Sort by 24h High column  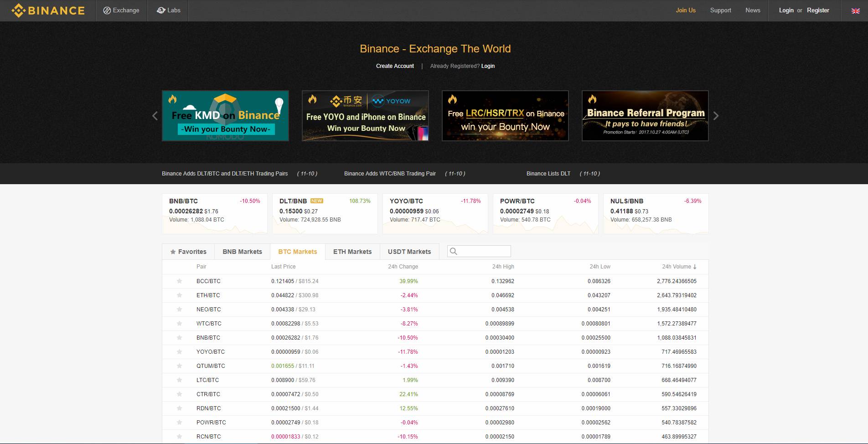[x=503, y=267]
